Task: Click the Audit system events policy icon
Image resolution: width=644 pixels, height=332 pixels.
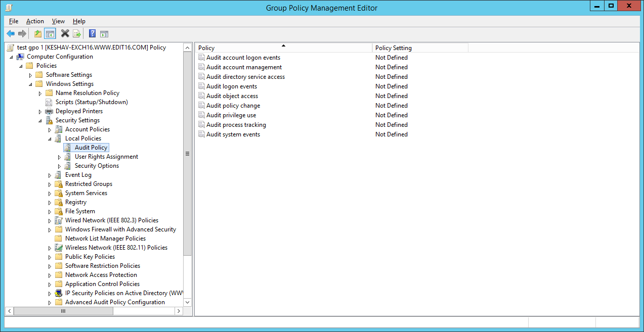Action: pyautogui.click(x=201, y=134)
